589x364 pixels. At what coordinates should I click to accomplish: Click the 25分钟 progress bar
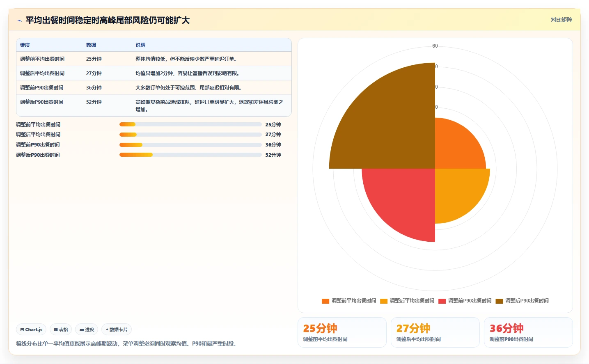pyautogui.click(x=190, y=124)
